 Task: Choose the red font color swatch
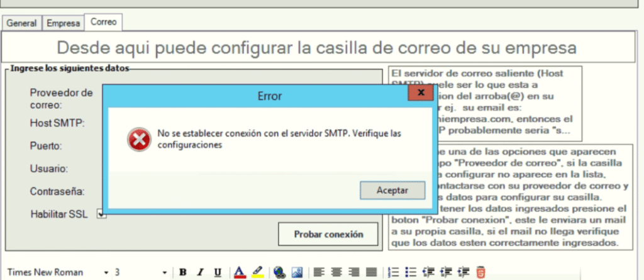(x=239, y=272)
